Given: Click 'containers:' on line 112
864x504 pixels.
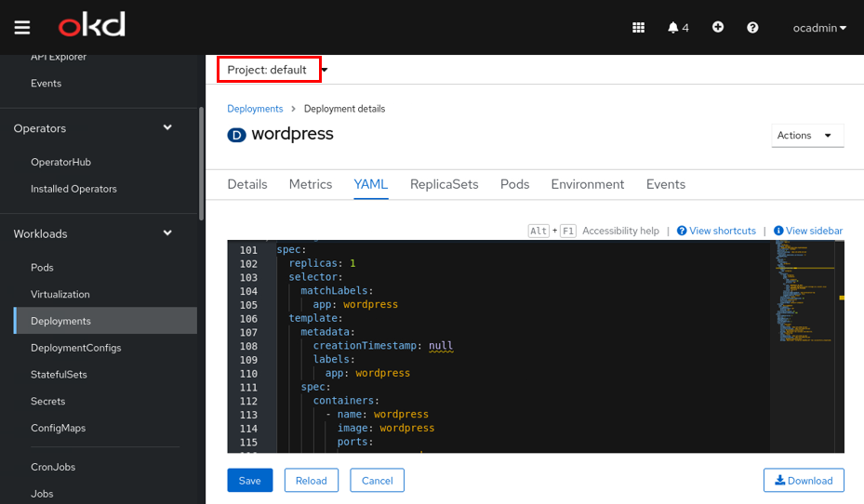Looking at the screenshot, I should pyautogui.click(x=346, y=401).
